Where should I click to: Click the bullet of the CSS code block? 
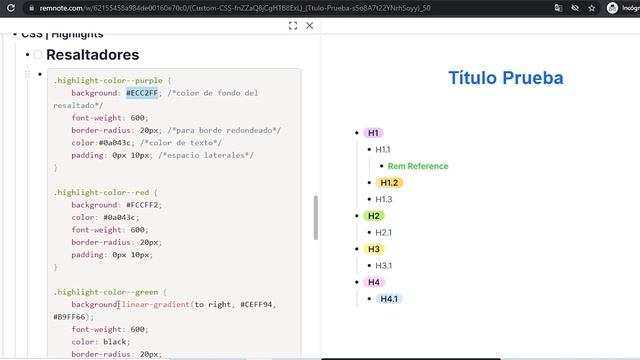click(40, 74)
